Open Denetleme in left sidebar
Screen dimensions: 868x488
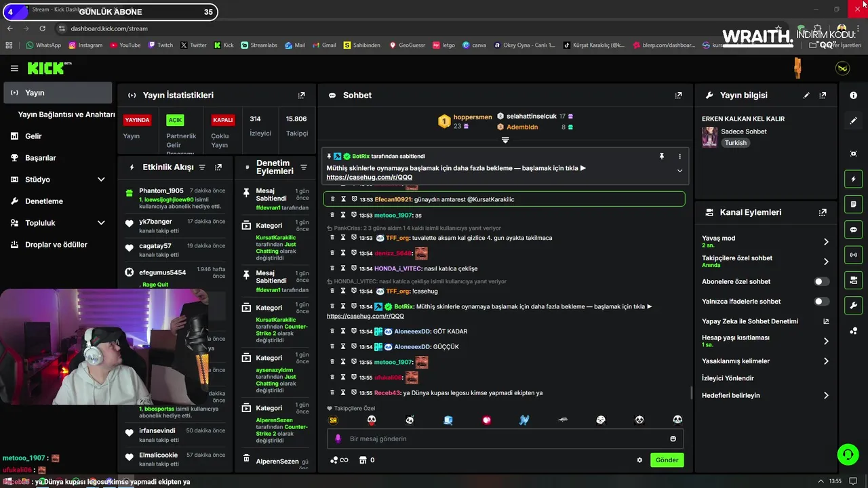pos(58,201)
